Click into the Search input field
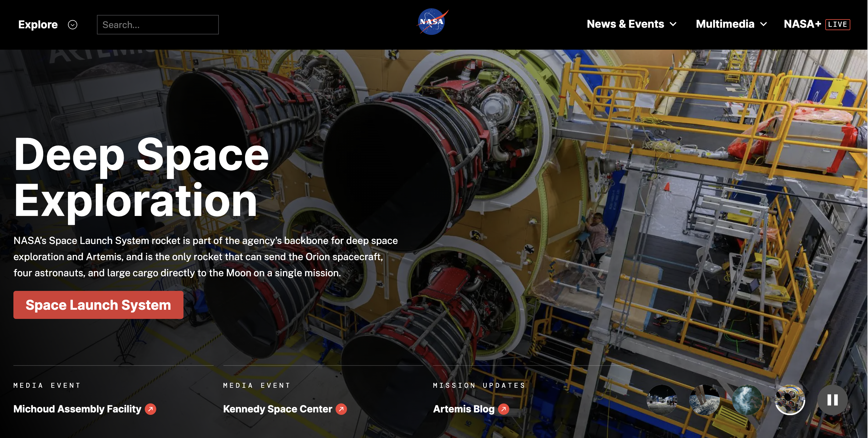Image resolution: width=868 pixels, height=438 pixels. 158,25
